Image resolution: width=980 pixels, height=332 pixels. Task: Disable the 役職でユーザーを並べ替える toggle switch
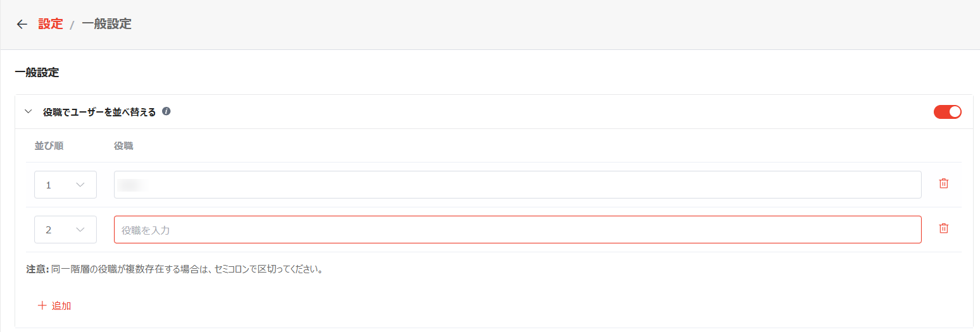[x=948, y=112]
